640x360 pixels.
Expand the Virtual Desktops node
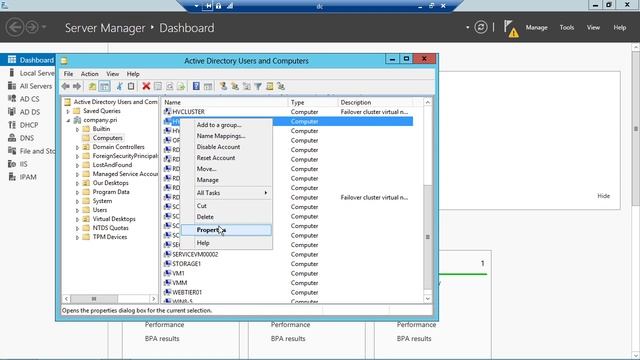click(77, 219)
